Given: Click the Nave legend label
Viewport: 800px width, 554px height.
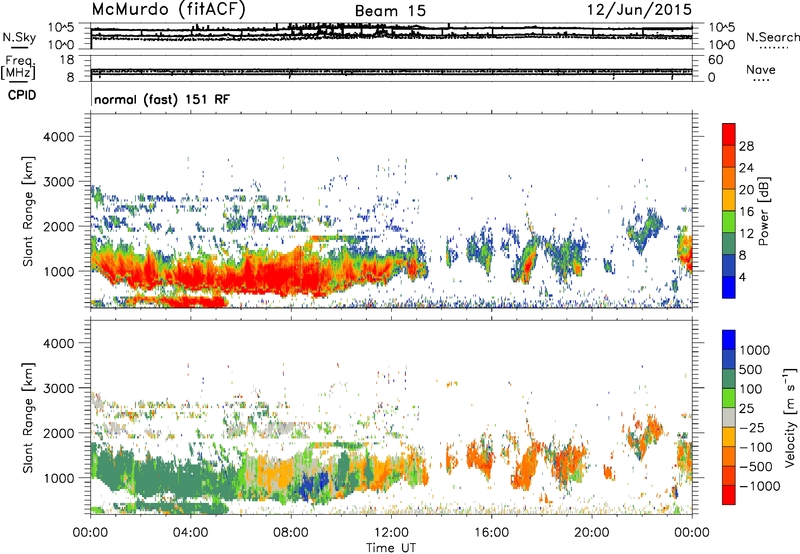Looking at the screenshot, I should point(761,69).
